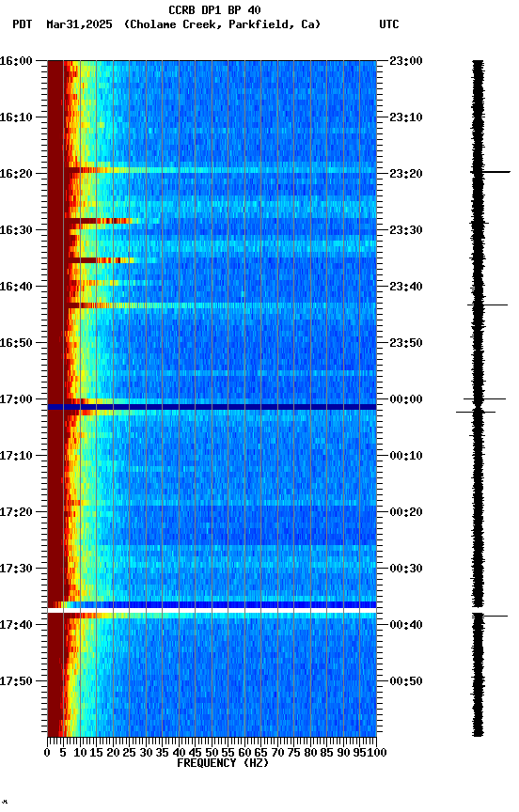Click the '17:00' PDT time label
Image resolution: width=519 pixels, height=812 pixels.
pyautogui.click(x=16, y=399)
